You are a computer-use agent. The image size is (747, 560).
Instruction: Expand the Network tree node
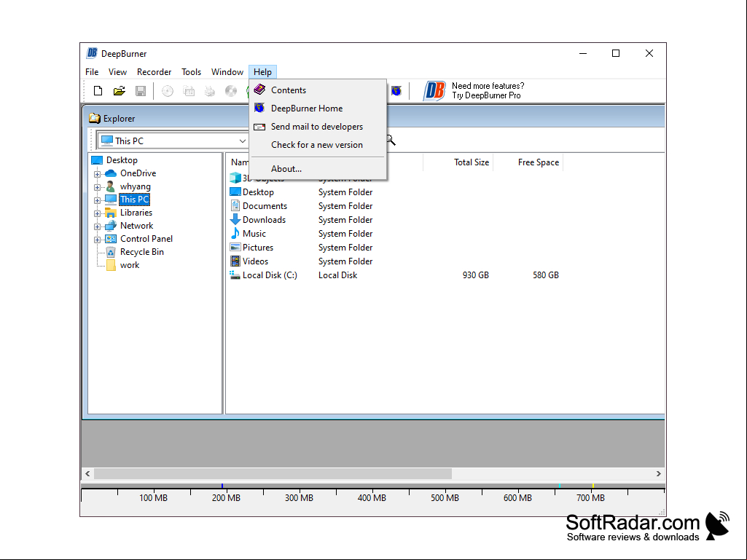pos(97,226)
